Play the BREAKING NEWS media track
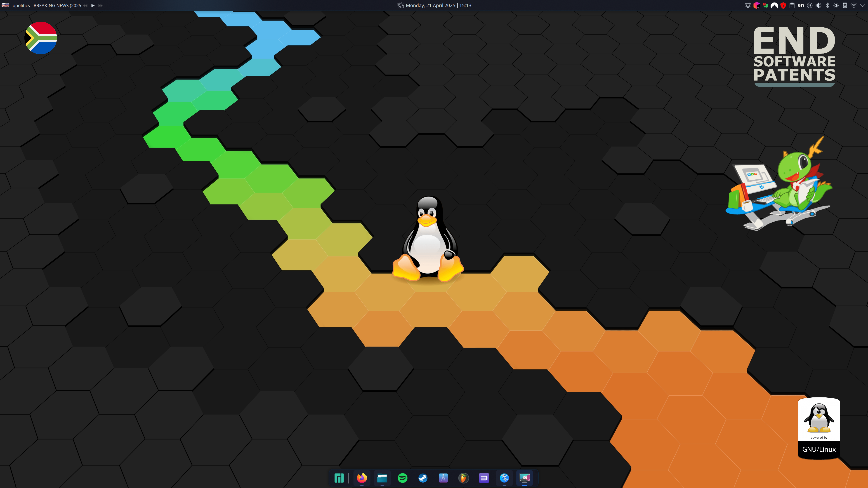 pyautogui.click(x=93, y=5)
